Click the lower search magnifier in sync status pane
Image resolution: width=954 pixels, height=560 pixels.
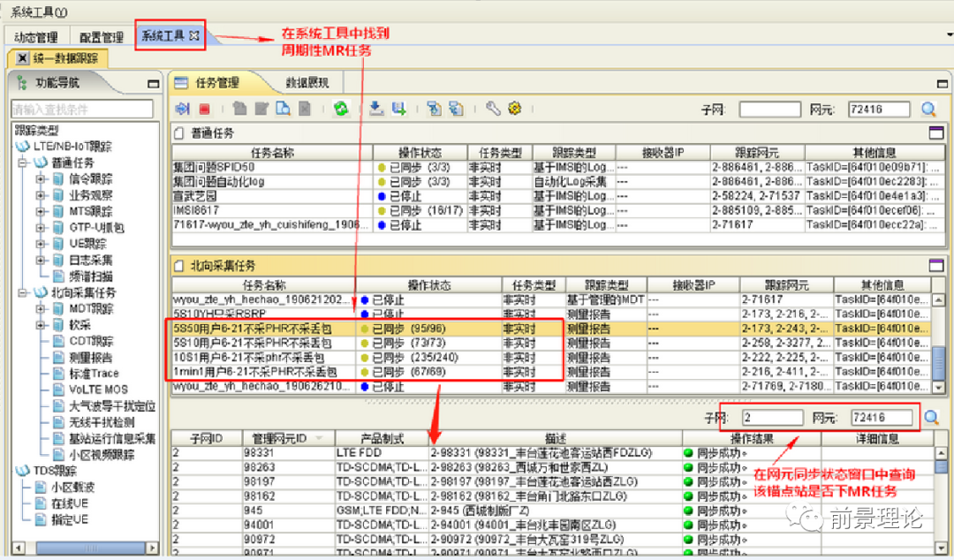(931, 418)
